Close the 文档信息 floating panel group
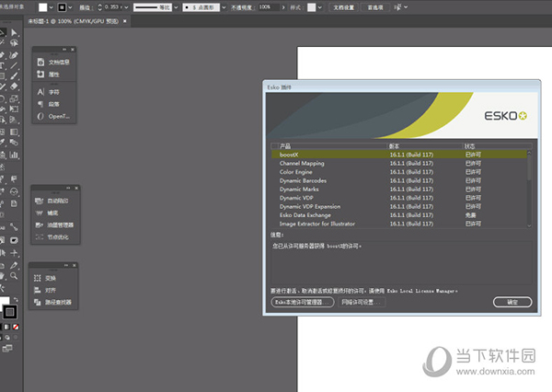This screenshot has width=552, height=392. [73, 50]
